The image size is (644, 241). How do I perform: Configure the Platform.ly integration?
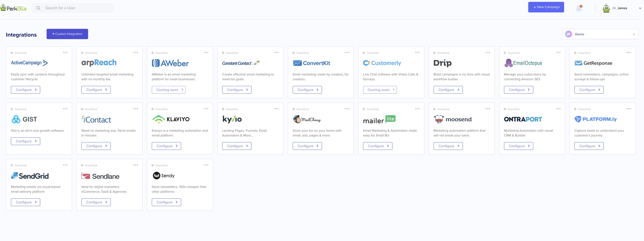coord(589,146)
